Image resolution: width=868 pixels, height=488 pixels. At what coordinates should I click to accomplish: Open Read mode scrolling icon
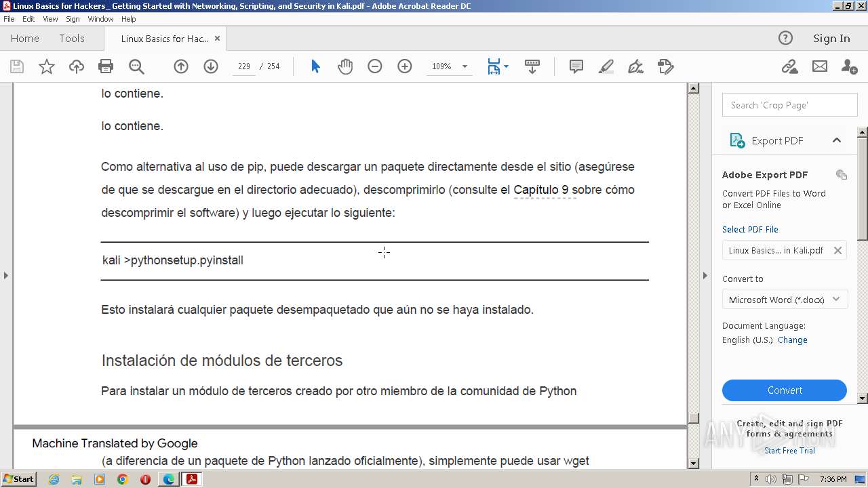coord(532,66)
